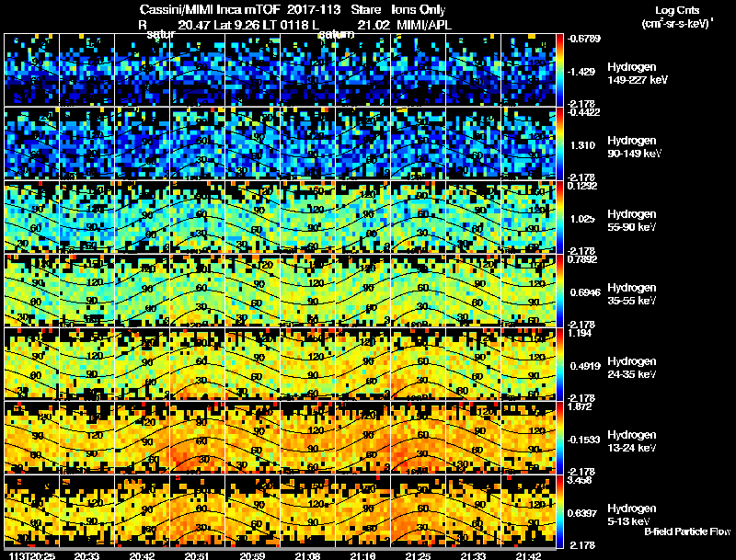736x560 pixels.
Task: Select the 13-24 keV panel at 20:51
Action: click(x=197, y=438)
